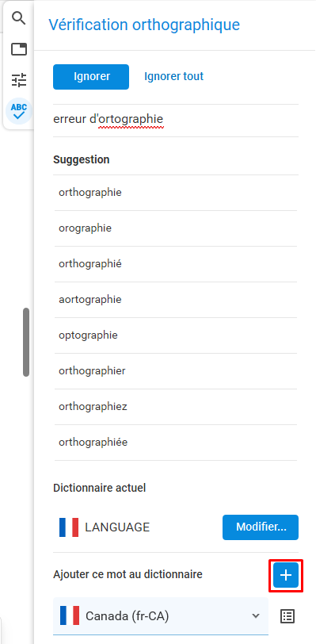
Task: Click the Modifier... dictionary button
Action: tap(261, 527)
